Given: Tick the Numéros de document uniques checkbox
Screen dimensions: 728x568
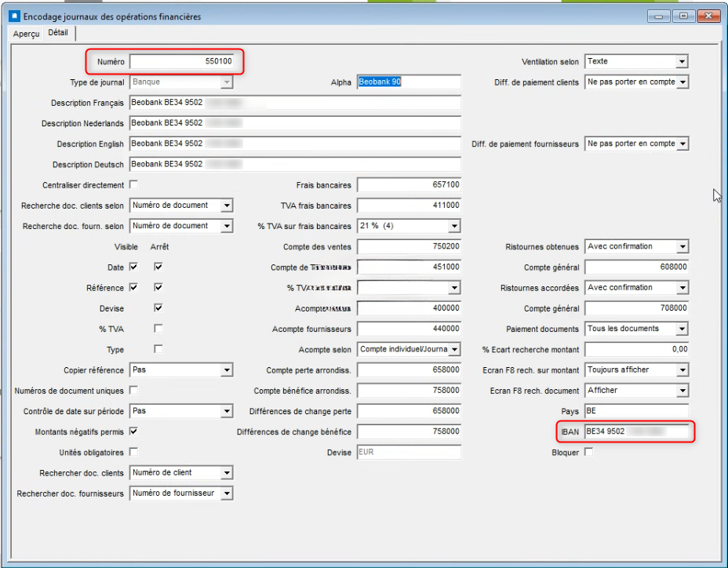Looking at the screenshot, I should click(133, 390).
